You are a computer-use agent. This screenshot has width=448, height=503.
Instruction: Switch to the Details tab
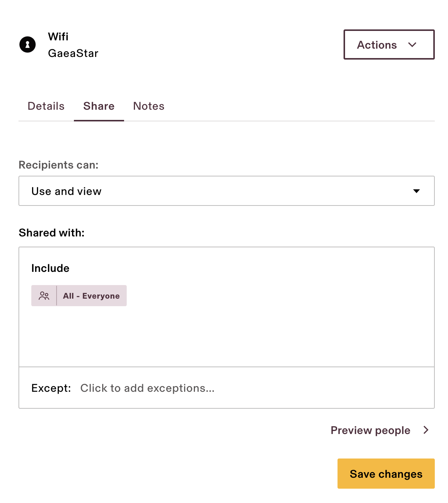point(46,106)
